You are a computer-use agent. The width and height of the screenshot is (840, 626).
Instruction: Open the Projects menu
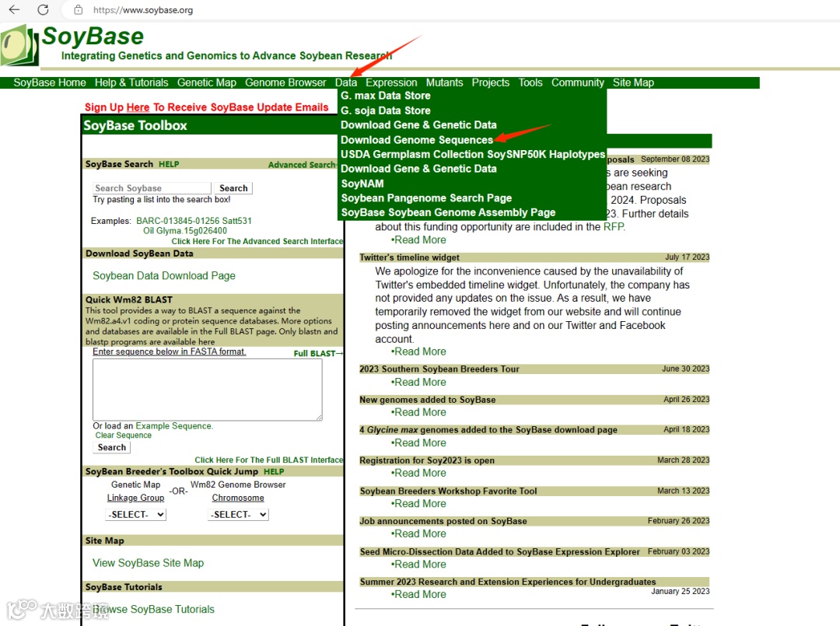point(490,82)
